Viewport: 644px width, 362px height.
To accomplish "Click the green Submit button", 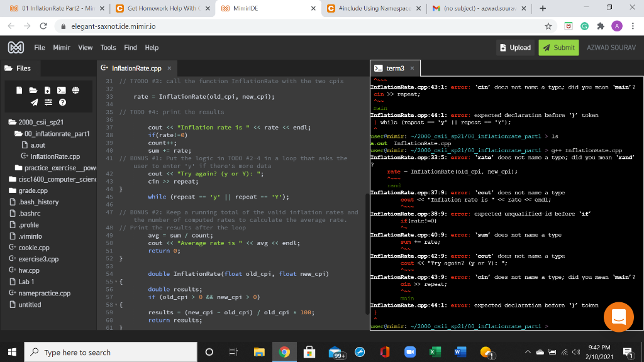I will [558, 47].
